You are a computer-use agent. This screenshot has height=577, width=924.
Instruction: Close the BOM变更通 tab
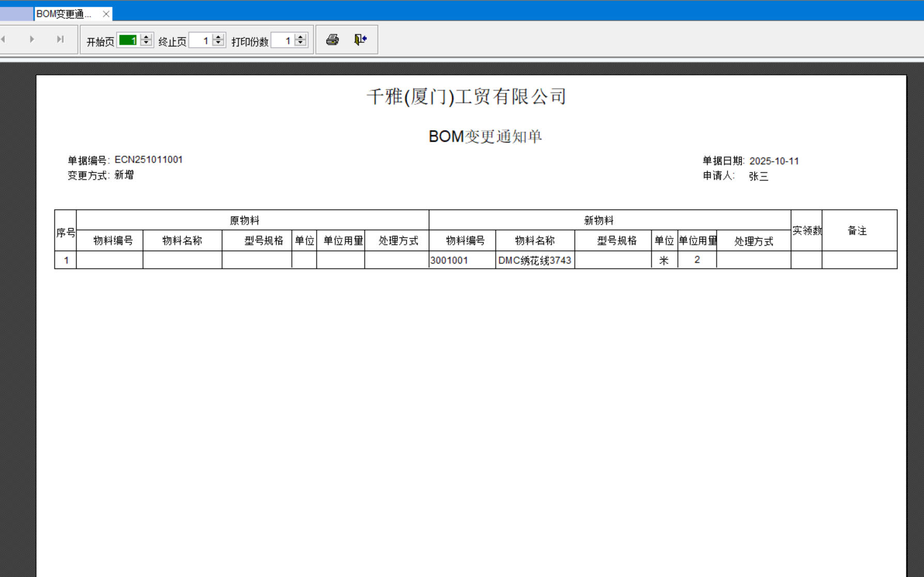point(106,14)
